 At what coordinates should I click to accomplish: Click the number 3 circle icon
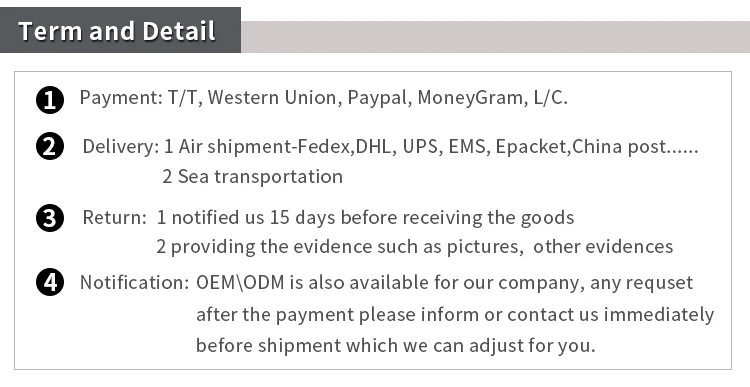pos(50,218)
